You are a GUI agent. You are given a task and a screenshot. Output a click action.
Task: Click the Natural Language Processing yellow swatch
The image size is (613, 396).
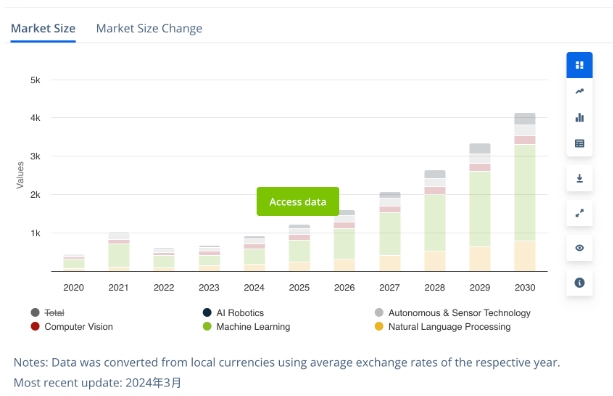coord(379,326)
